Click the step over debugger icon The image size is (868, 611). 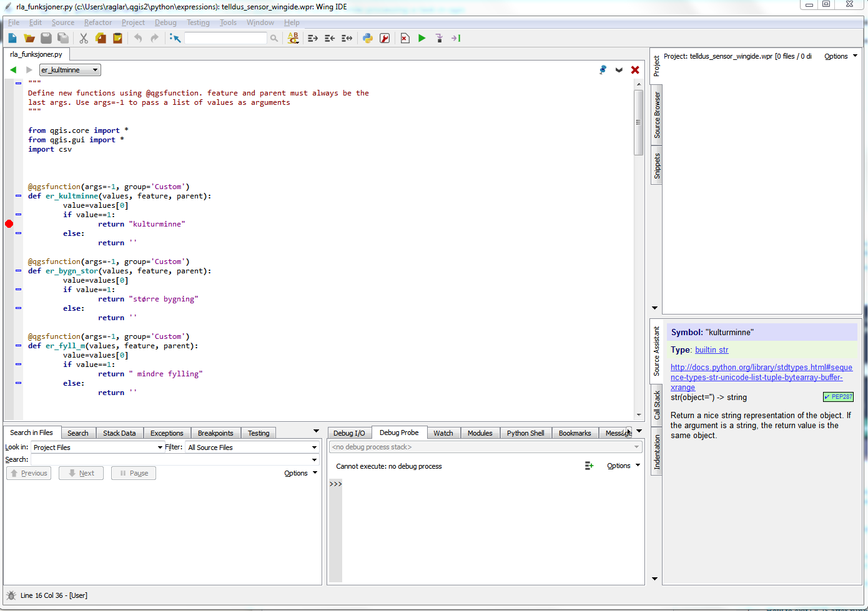coord(456,38)
